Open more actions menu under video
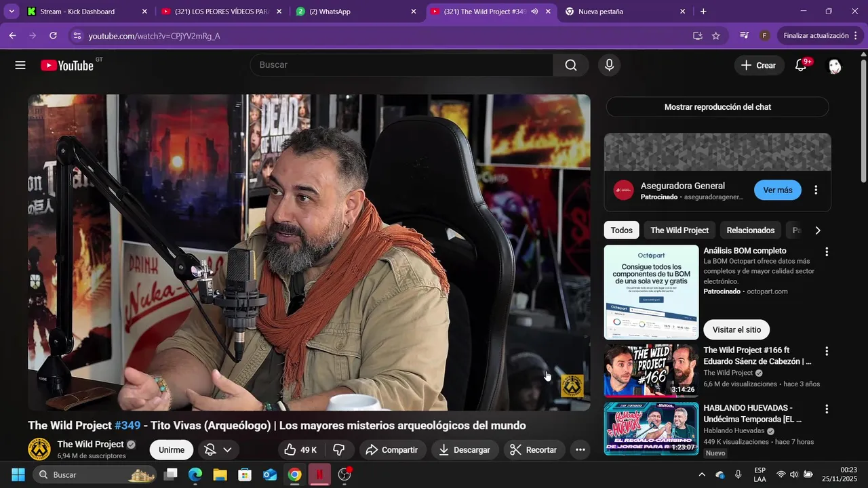 580,449
